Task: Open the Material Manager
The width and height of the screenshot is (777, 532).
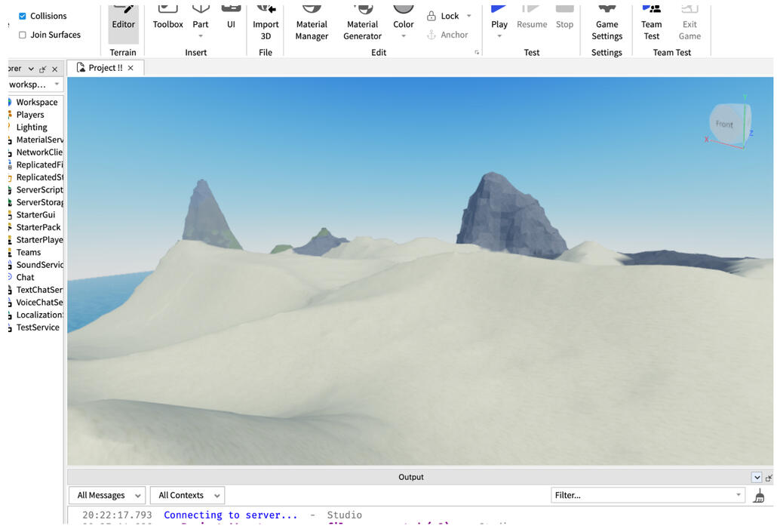Action: [312, 23]
